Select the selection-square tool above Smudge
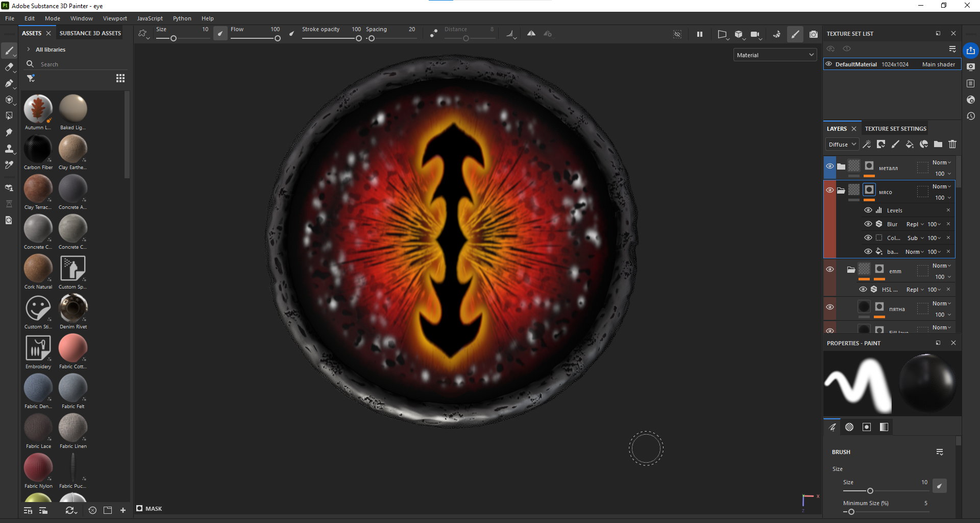The height and width of the screenshot is (523, 980). pos(9,116)
